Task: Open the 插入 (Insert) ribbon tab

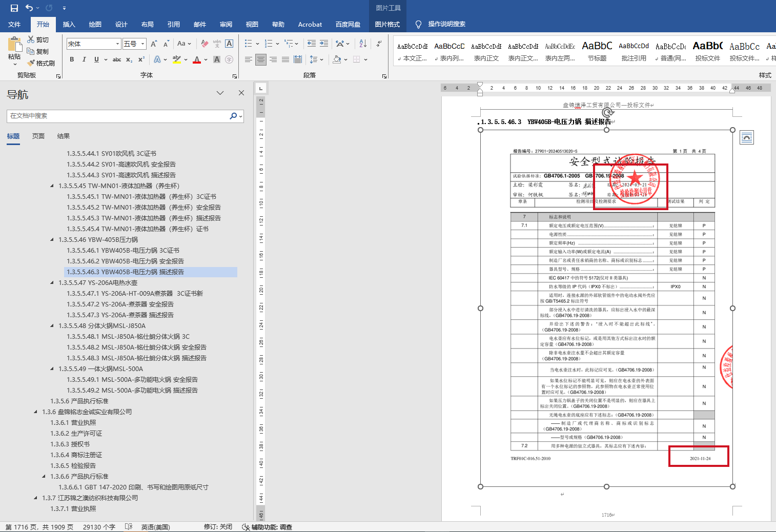Action: pyautogui.click(x=69, y=24)
